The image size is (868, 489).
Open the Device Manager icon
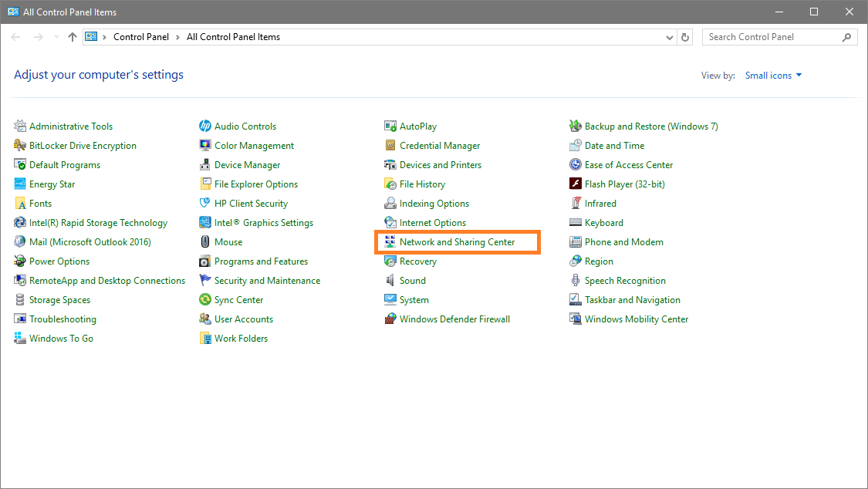204,165
